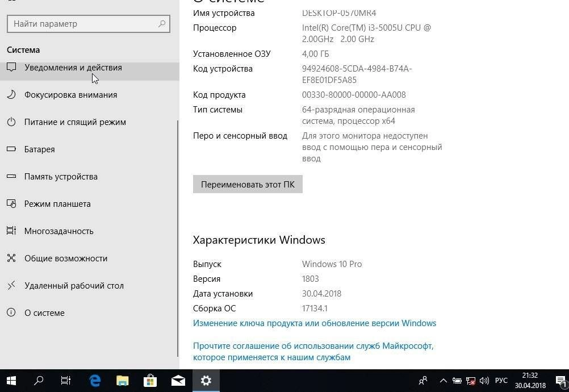This screenshot has height=392, width=569.
Task: Click the Система sidebar heading
Action: click(x=23, y=50)
